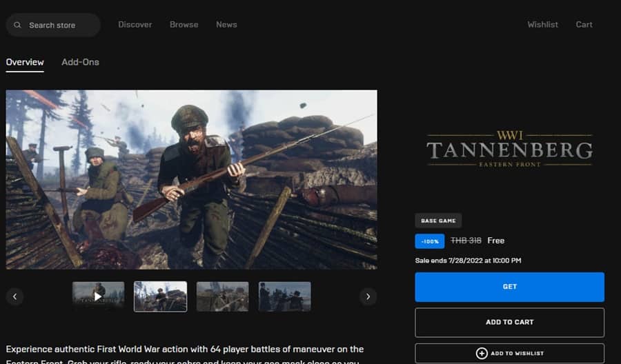This screenshot has width=621, height=364.
Task: Click the BASE GAME label badge
Action: click(438, 221)
